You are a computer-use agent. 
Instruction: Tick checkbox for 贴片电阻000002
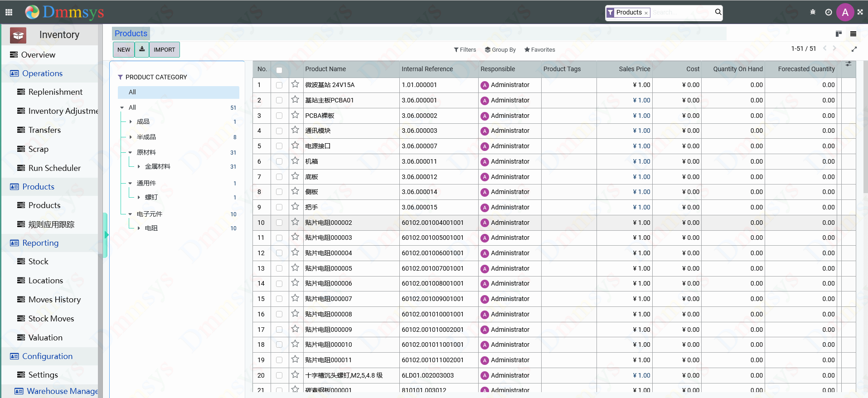click(x=279, y=223)
